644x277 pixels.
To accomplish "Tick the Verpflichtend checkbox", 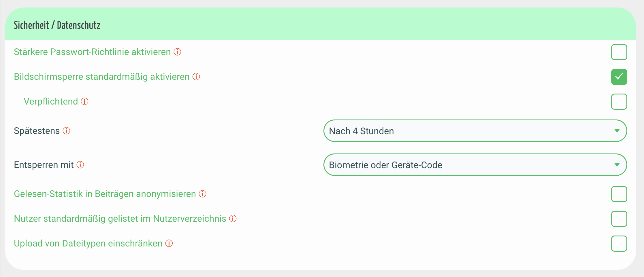I will [x=619, y=102].
